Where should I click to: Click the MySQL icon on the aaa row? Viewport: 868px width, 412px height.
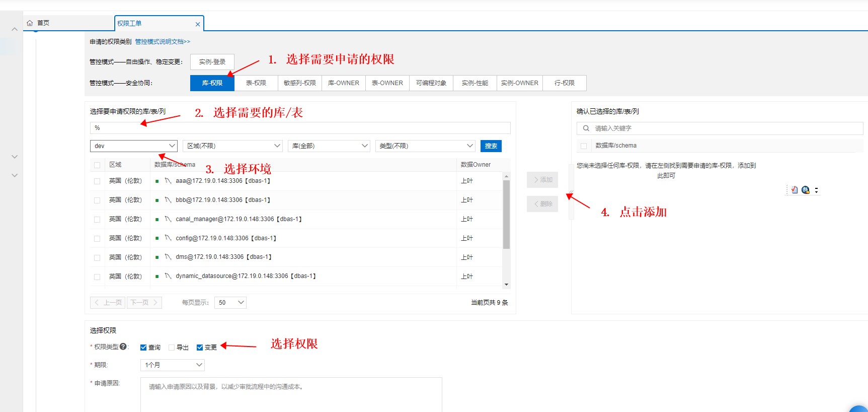[168, 181]
